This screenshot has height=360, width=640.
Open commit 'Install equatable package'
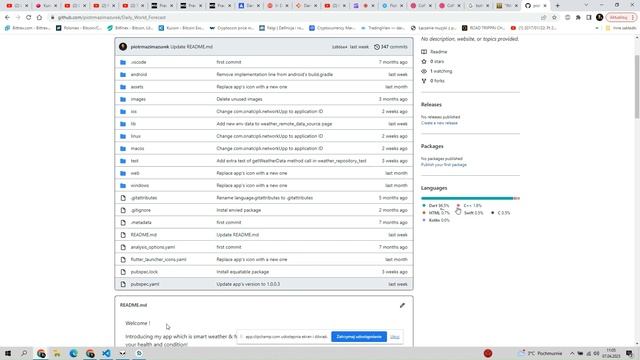click(242, 272)
